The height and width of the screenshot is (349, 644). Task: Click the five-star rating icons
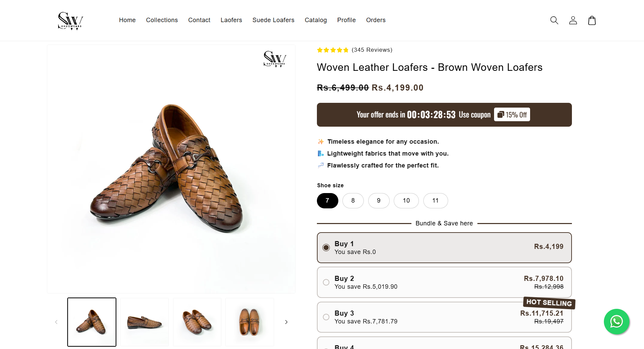click(x=333, y=50)
